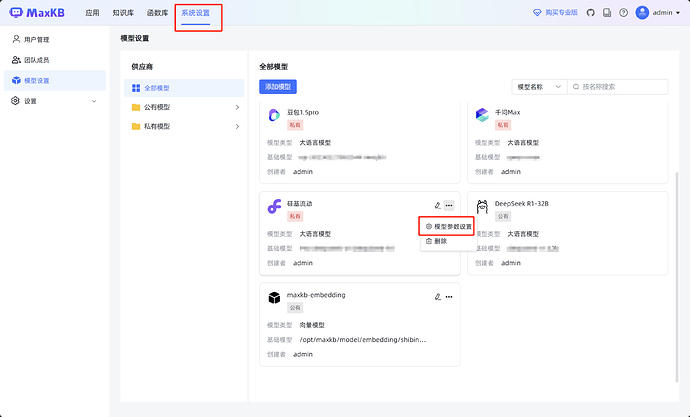Screen dimensions: 690x417
Task: Click the 私有 tag on 豆包1.5pro
Action: pyautogui.click(x=295, y=125)
